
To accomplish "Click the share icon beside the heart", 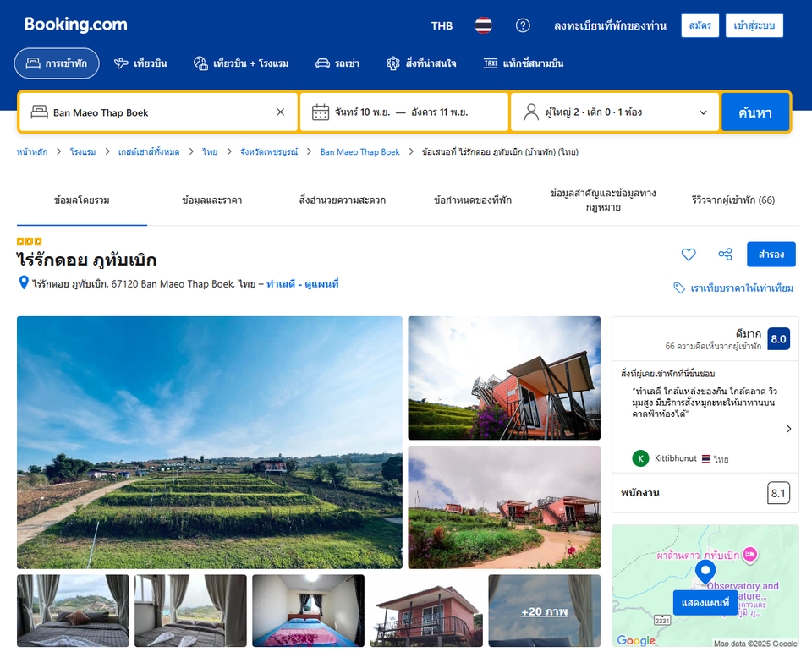I will coord(725,255).
